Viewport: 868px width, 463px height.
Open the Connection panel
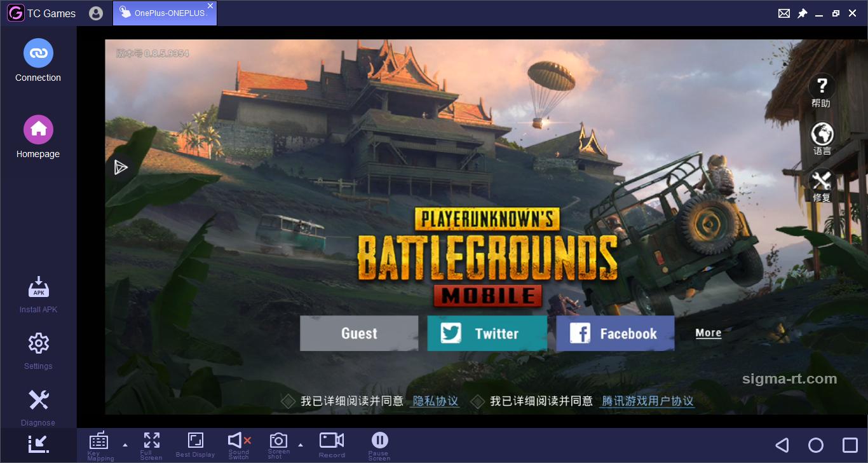[x=38, y=60]
